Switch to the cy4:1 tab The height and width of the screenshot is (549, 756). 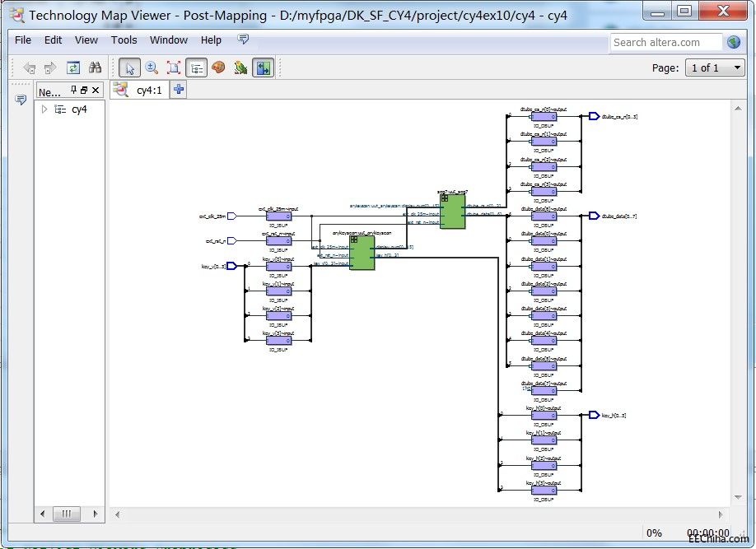click(140, 90)
